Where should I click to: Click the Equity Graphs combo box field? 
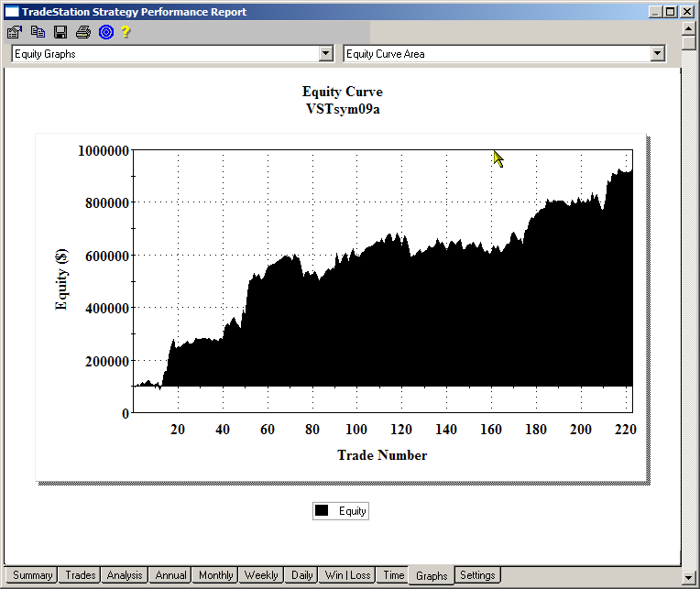172,54
